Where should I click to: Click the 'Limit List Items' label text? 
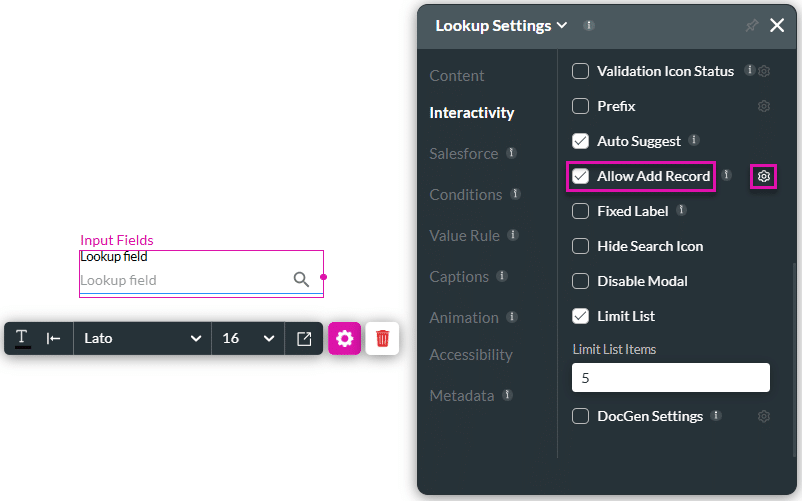pyautogui.click(x=614, y=350)
